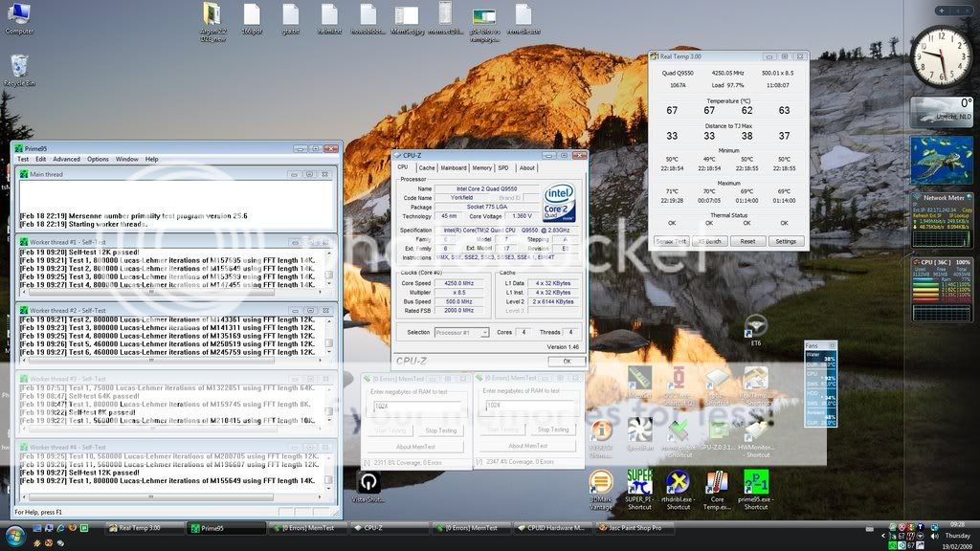Screen dimensions: 980x551
Task: Launch the rthdribl.exe shortcut
Action: pos(679,490)
